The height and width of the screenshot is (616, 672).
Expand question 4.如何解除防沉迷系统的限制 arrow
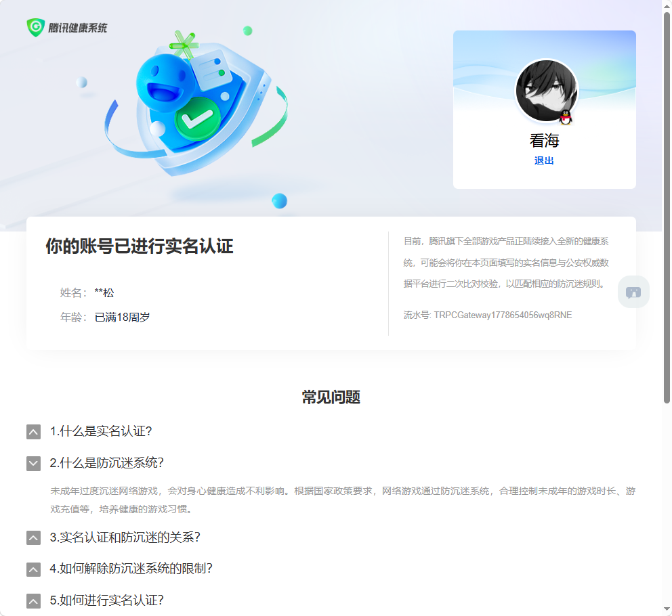click(33, 569)
